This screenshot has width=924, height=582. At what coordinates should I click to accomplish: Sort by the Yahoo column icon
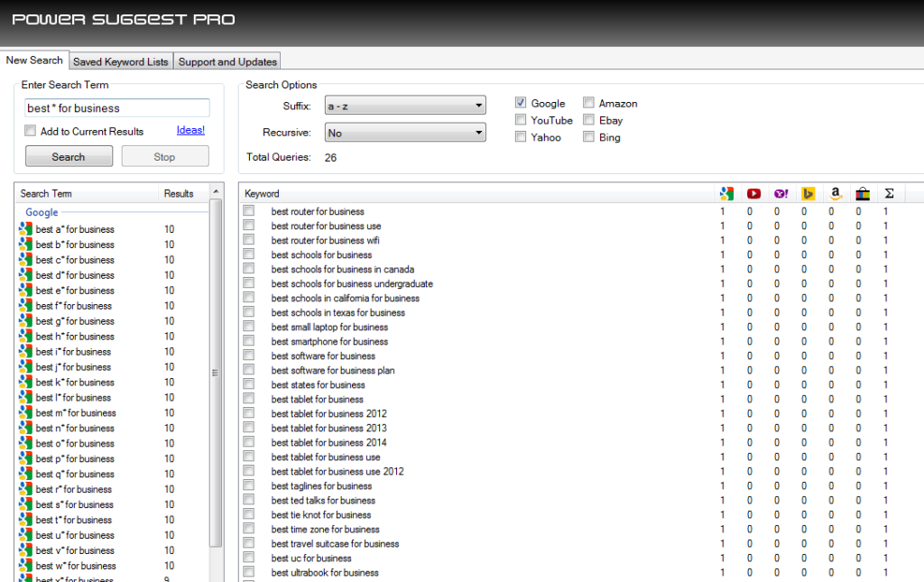pos(781,193)
